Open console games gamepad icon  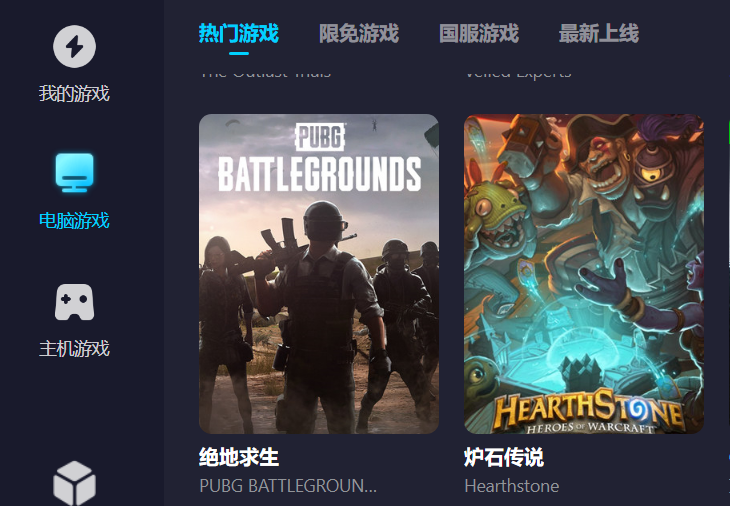pos(74,302)
